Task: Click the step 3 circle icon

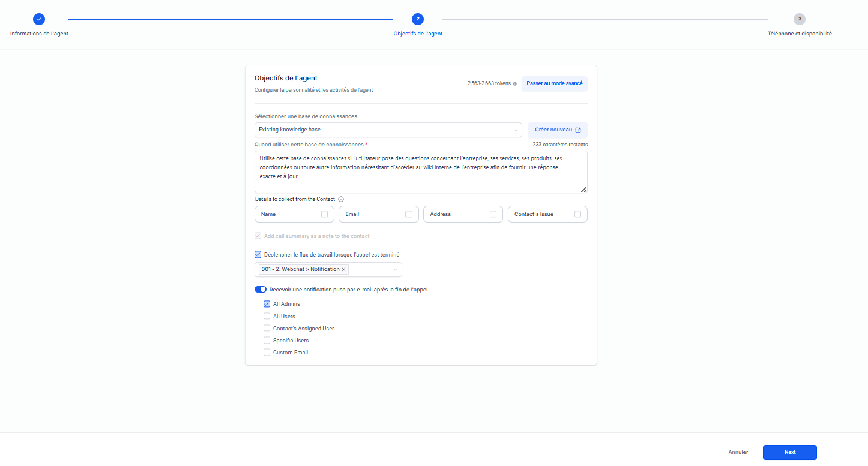Action: 800,19
